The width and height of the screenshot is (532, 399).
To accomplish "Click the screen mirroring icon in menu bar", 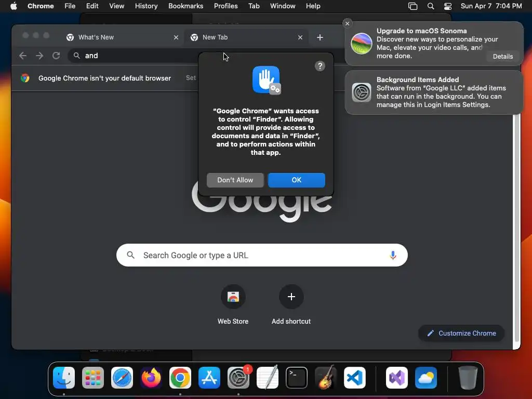I will coord(413,6).
